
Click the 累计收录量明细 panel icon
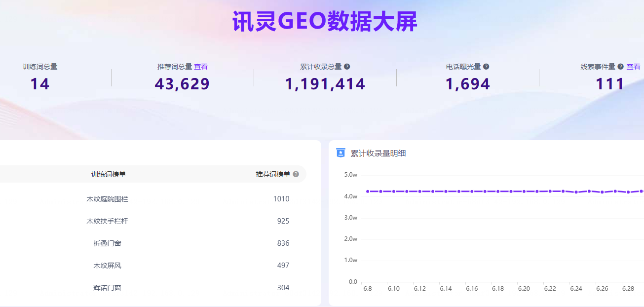(341, 153)
